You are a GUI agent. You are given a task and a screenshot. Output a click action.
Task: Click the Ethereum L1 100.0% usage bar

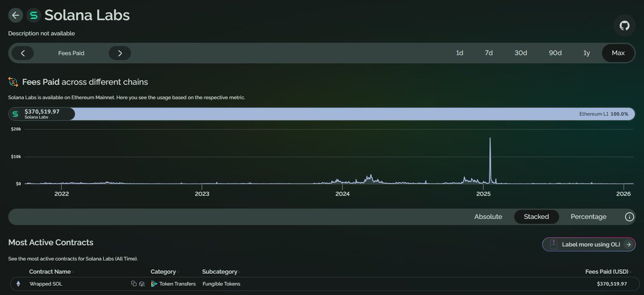[x=355, y=114]
